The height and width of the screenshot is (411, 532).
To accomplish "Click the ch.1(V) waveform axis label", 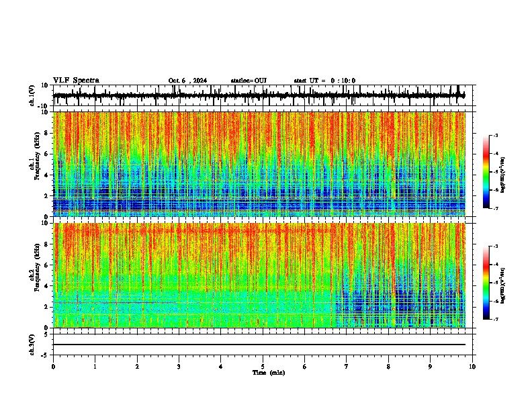I will coord(32,95).
